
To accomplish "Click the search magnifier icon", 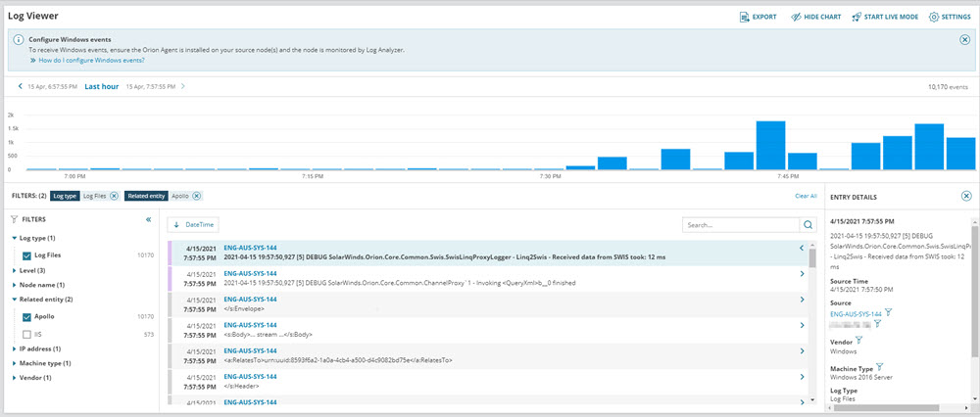I will point(808,225).
